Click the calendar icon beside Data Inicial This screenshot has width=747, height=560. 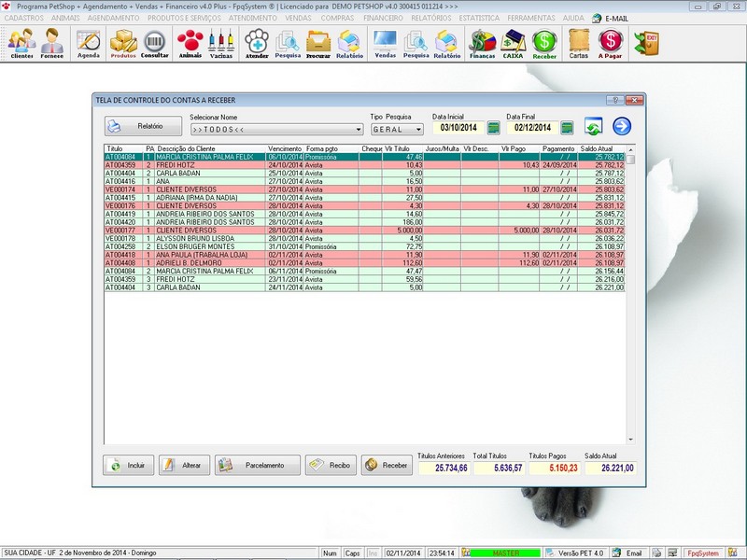pyautogui.click(x=492, y=127)
